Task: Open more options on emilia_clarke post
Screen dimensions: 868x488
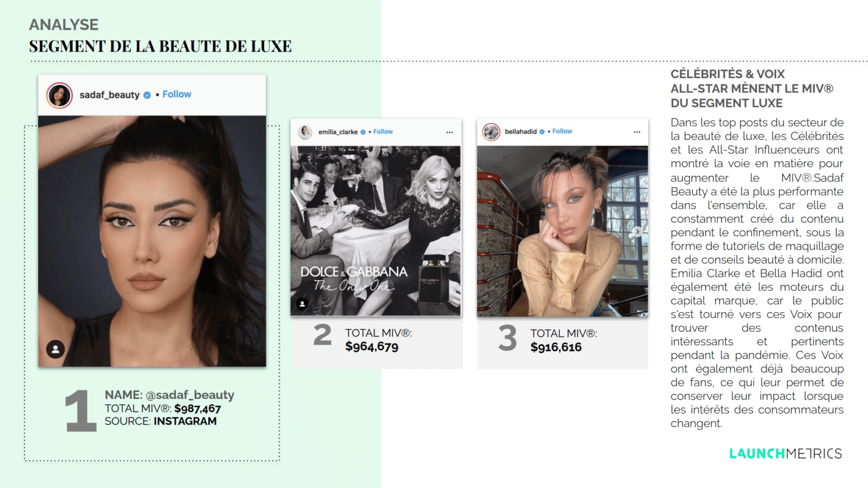Action: 449,132
